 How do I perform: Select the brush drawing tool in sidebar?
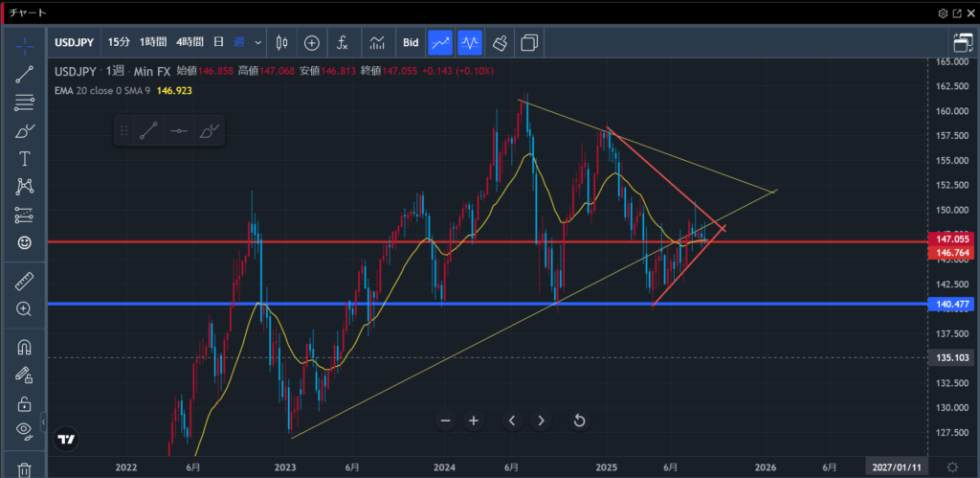[24, 131]
